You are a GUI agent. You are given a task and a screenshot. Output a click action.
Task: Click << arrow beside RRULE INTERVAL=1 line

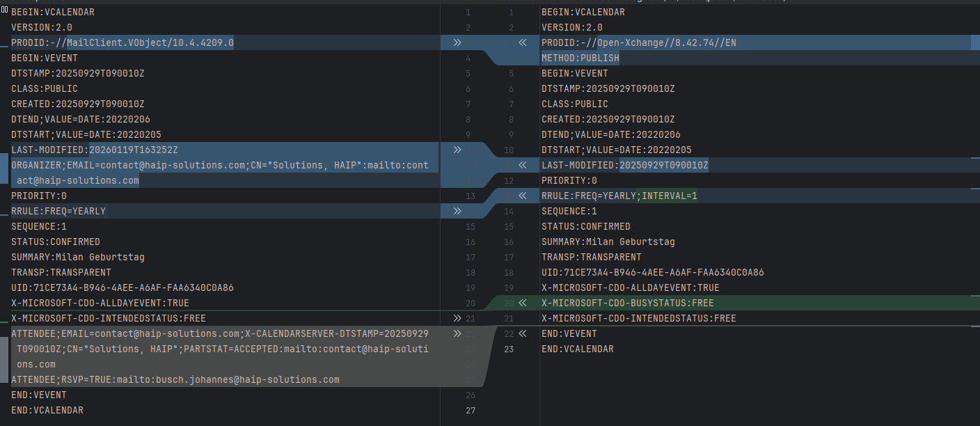pos(522,196)
